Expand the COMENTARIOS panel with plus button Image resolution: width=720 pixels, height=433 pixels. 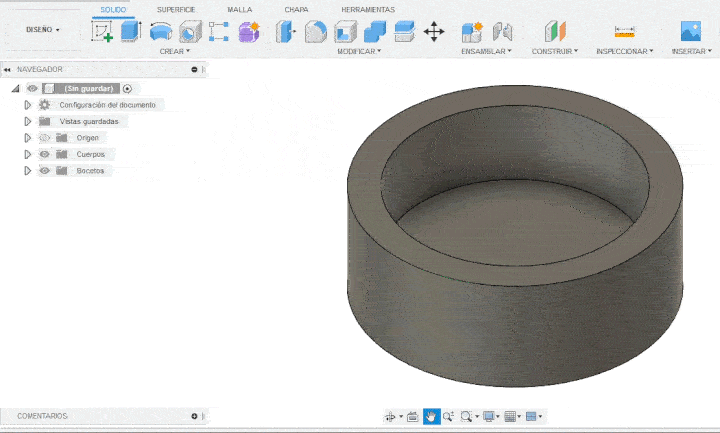click(x=194, y=415)
